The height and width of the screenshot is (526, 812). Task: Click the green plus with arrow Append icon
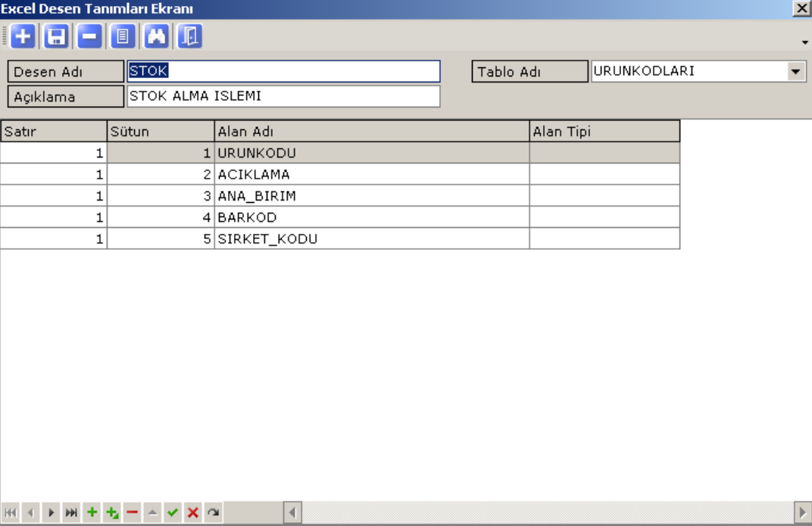point(112,512)
